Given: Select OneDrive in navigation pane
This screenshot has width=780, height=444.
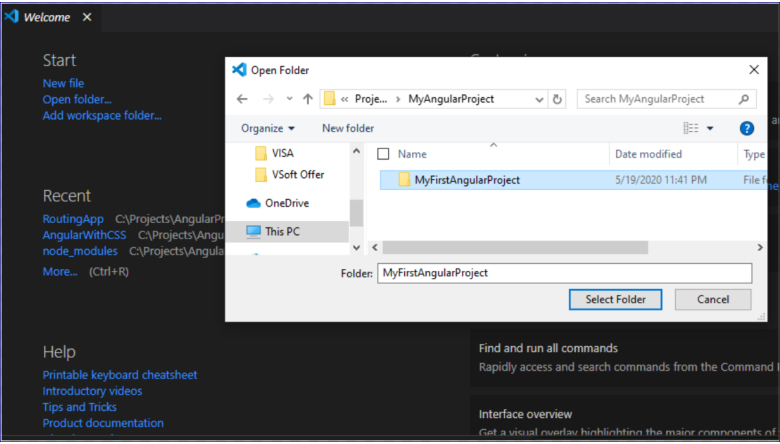Looking at the screenshot, I should point(286,203).
